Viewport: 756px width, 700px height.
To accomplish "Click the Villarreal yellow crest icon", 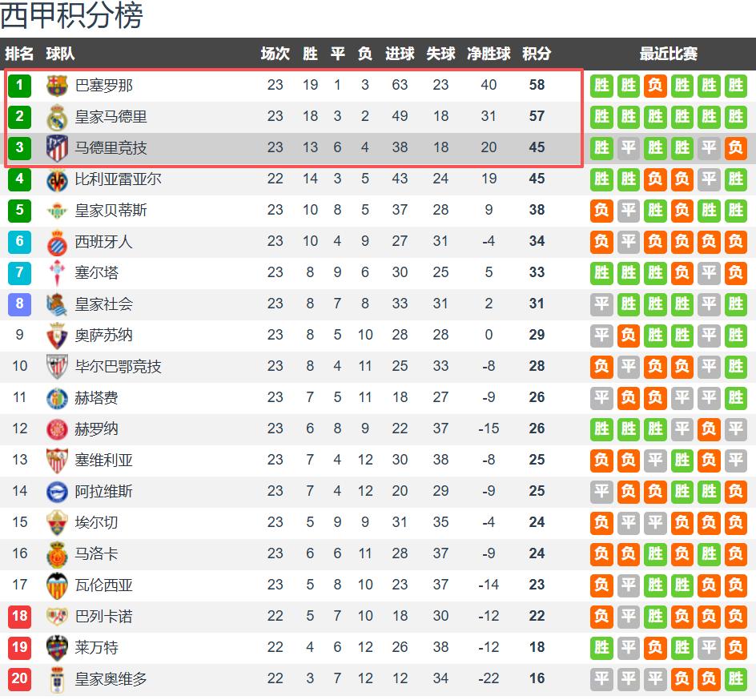I will (57, 179).
